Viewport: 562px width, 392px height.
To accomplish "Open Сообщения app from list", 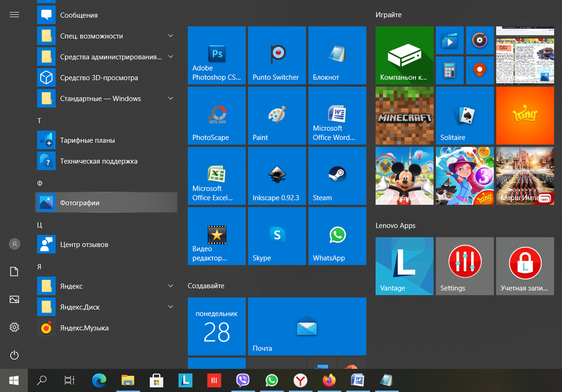I will tap(107, 15).
